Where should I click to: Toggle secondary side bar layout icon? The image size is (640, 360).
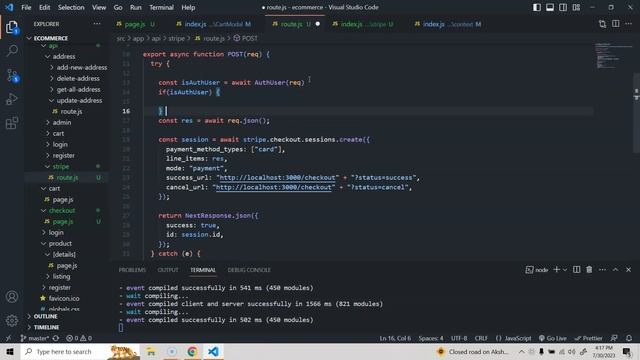pos(563,7)
